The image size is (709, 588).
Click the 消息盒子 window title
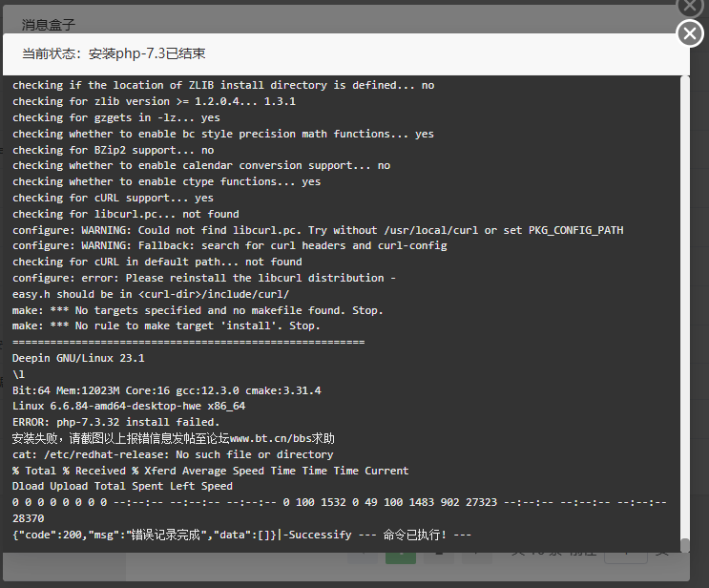click(x=49, y=25)
